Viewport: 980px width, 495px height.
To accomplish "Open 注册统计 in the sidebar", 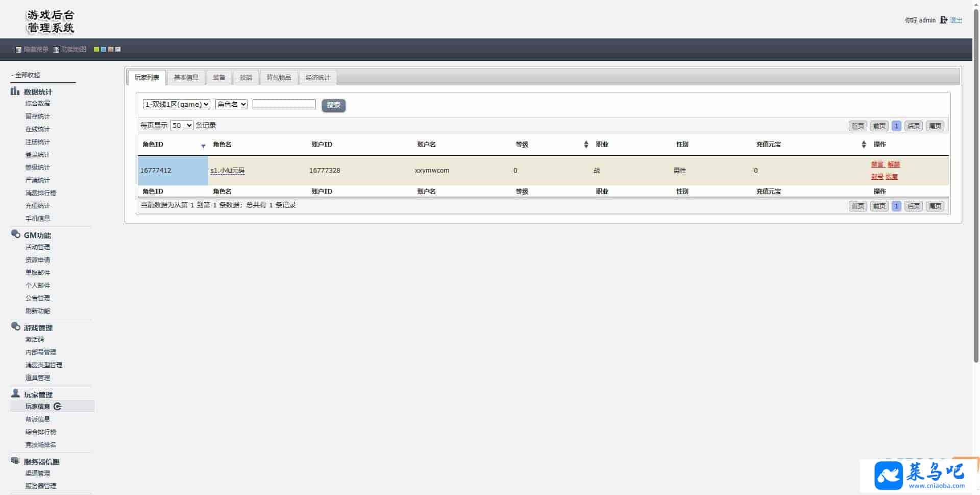I will click(x=38, y=142).
